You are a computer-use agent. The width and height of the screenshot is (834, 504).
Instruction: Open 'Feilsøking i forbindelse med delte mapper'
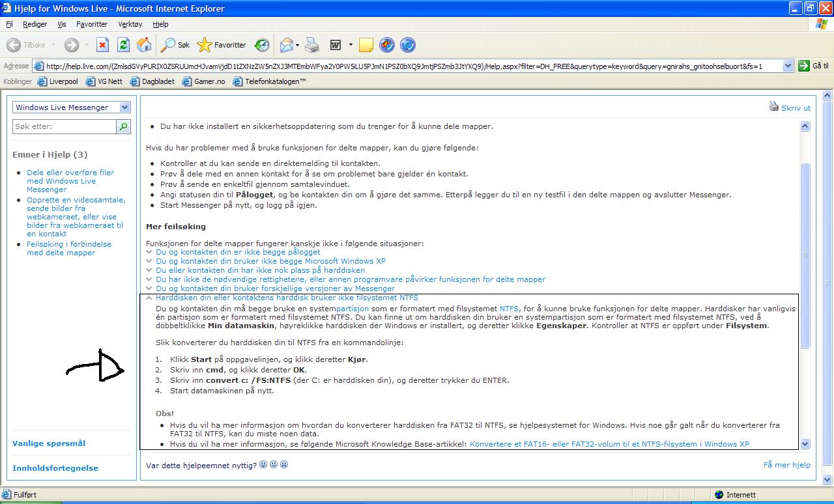[69, 248]
